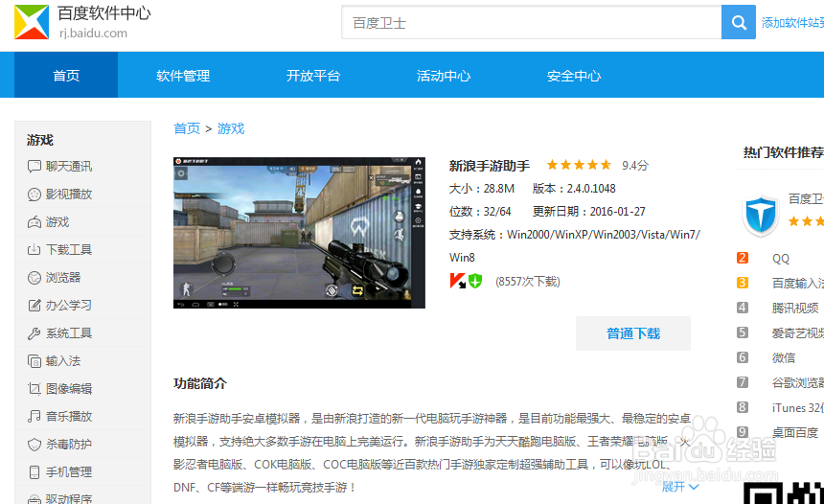Click the 办公学习 pencil icon
The width and height of the screenshot is (824, 504).
[x=34, y=306]
